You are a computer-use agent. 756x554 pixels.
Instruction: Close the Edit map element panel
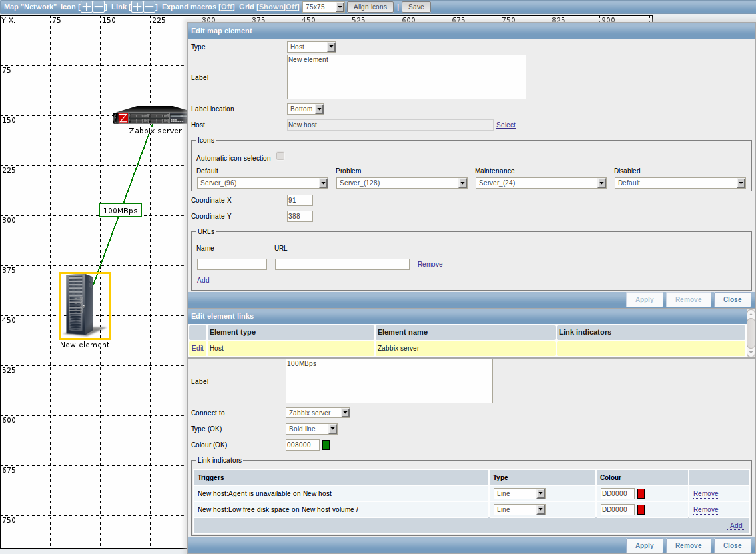click(x=733, y=300)
